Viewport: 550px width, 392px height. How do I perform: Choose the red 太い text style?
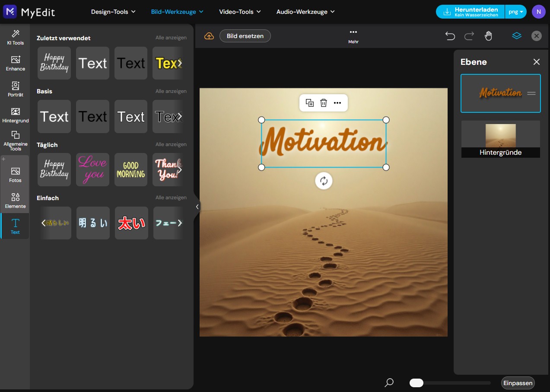131,223
